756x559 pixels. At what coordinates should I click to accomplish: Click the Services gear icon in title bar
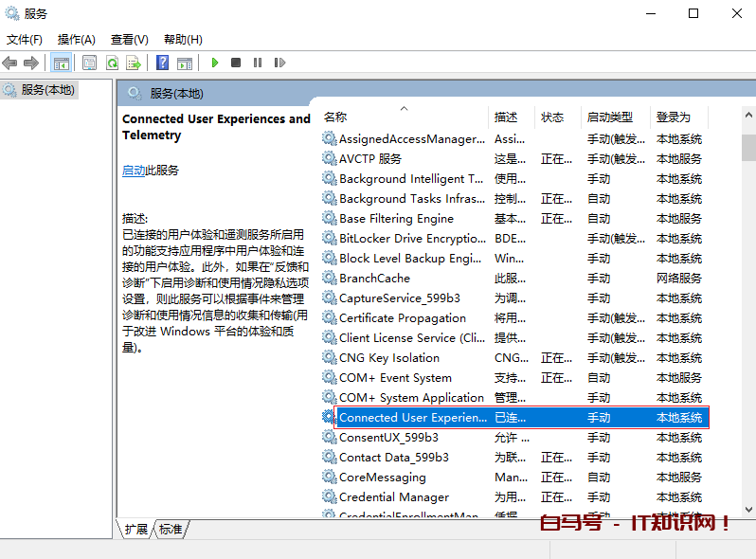coord(12,13)
